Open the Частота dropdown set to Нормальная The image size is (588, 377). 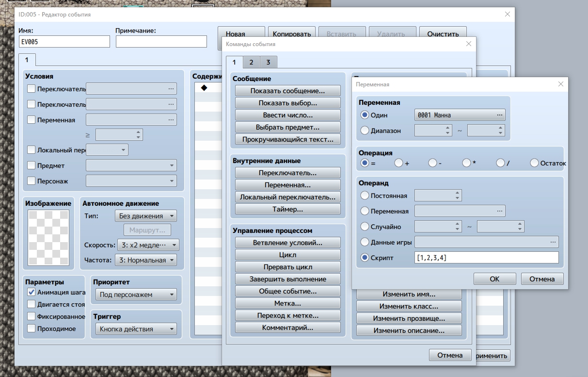[145, 260]
